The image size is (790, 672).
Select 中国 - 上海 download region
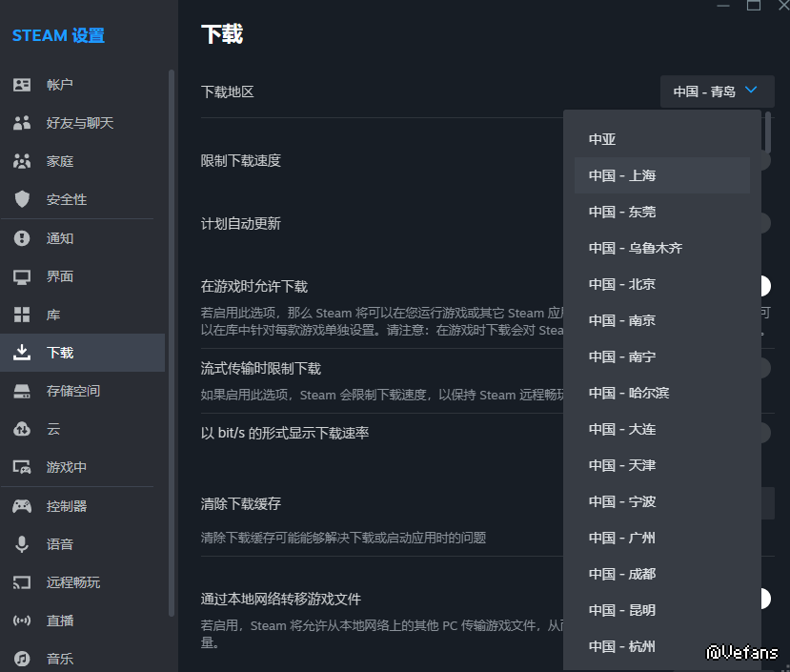[662, 175]
